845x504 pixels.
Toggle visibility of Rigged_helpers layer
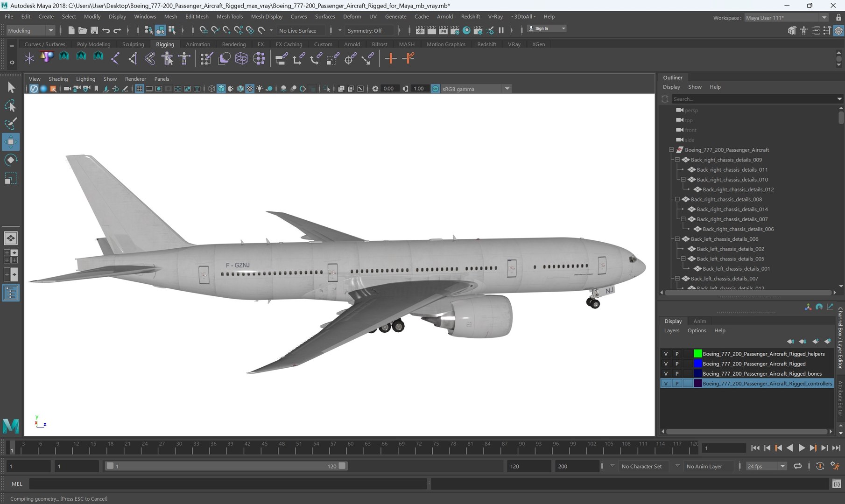(666, 354)
